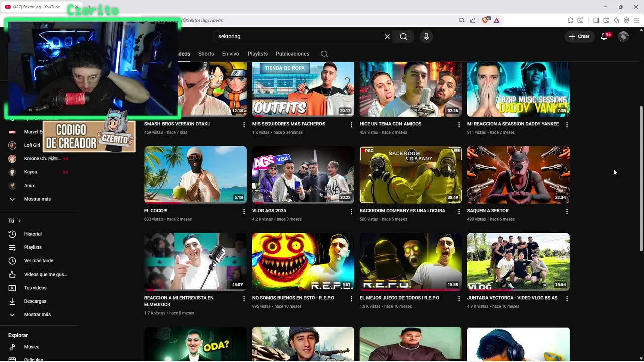Clear the search box with the X icon
Viewport: 644px width, 362px height.
(x=387, y=36)
